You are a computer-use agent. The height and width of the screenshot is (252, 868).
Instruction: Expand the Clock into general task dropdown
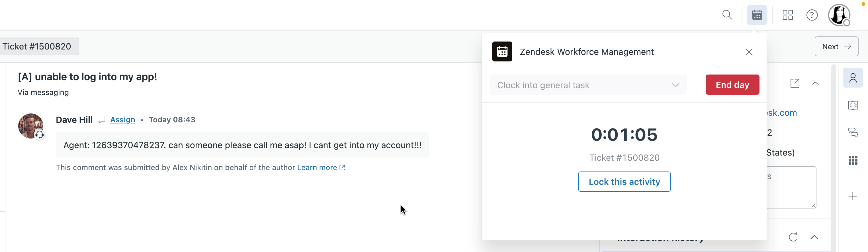pyautogui.click(x=588, y=85)
